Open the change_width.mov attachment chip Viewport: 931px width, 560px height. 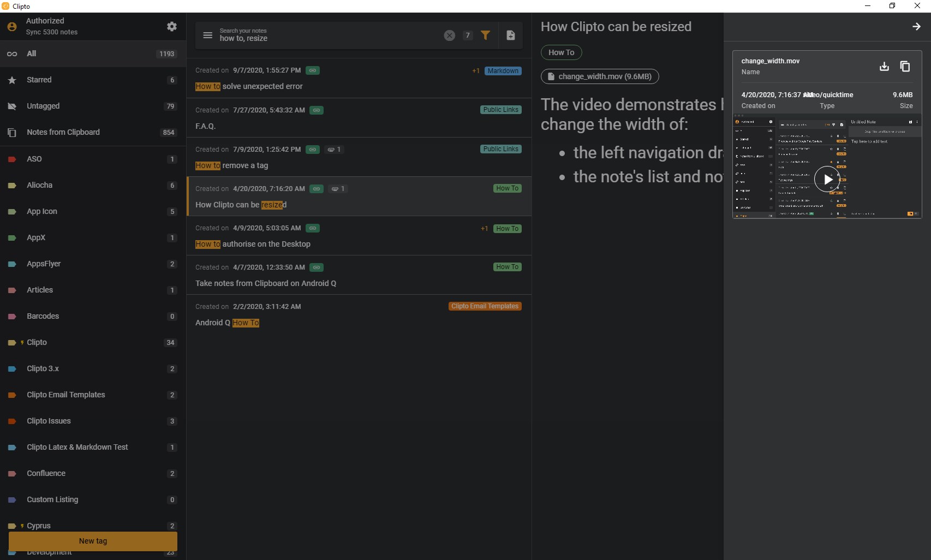coord(600,76)
